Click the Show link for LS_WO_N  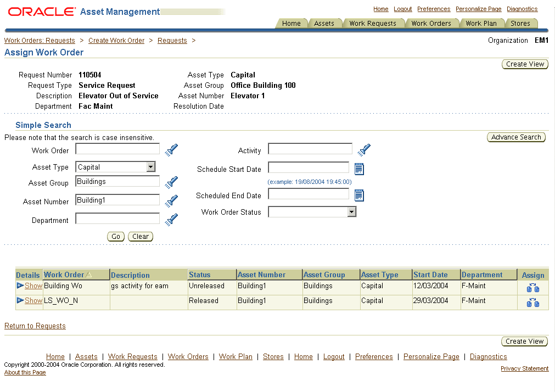33,301
